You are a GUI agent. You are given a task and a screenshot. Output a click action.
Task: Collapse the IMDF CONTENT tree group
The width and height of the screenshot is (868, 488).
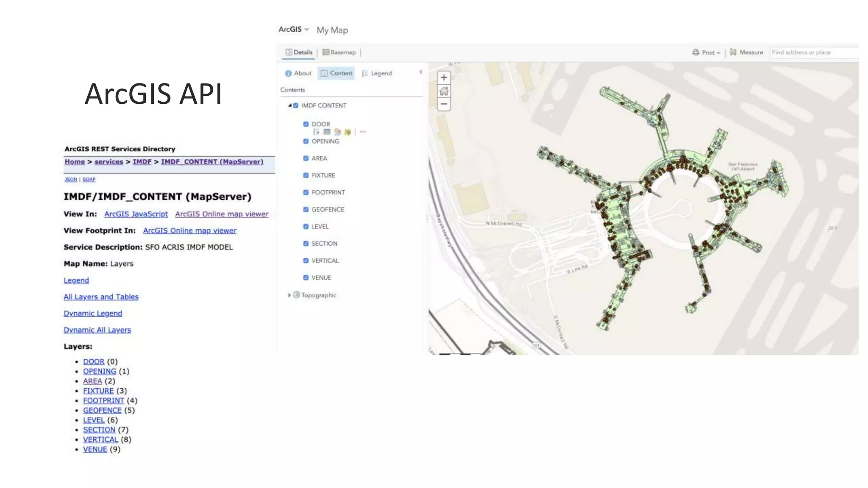(x=290, y=105)
